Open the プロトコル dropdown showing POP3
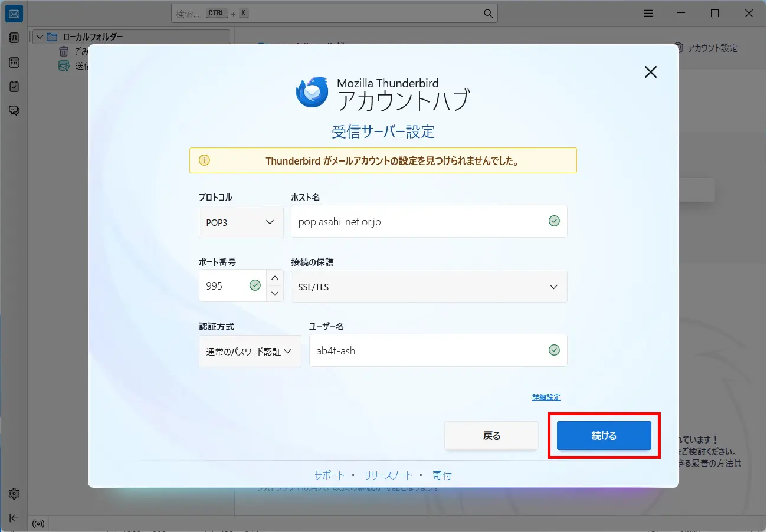The width and height of the screenshot is (767, 532). pos(241,222)
